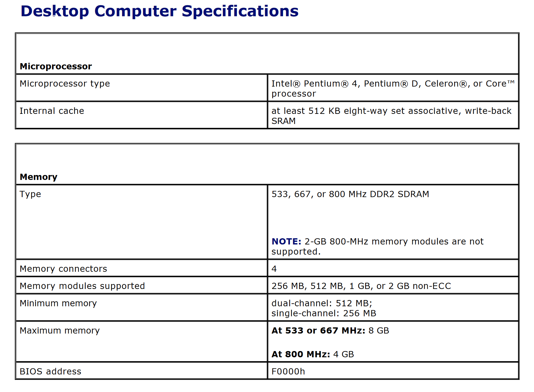The height and width of the screenshot is (392, 534).
Task: Click the blue NOTE label
Action: 286,241
